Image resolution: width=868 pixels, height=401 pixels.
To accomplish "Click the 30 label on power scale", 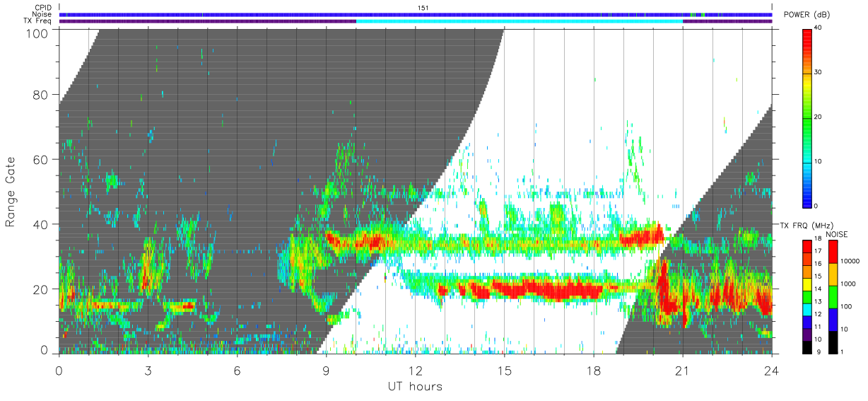I will click(819, 72).
